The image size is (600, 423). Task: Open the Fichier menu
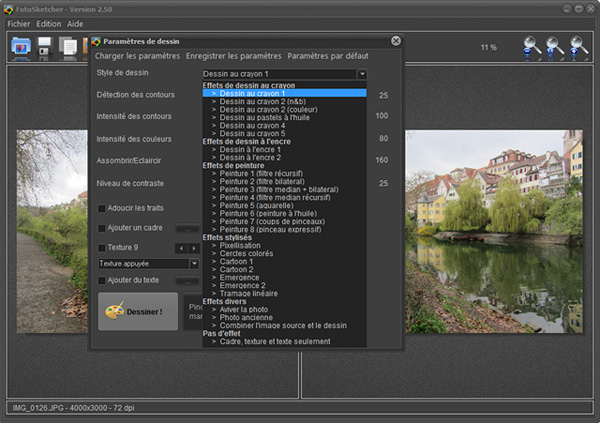(x=18, y=23)
